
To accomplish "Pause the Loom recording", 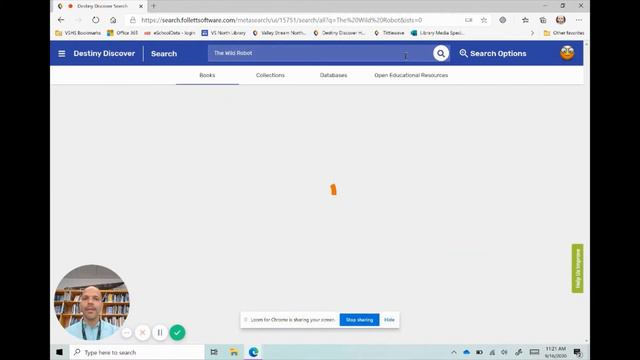I will 160,333.
